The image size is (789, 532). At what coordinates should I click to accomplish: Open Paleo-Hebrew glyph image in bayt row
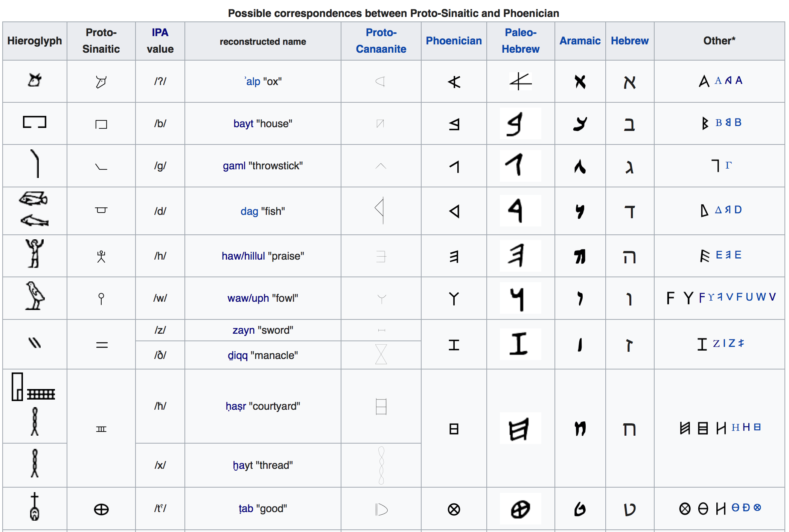(520, 124)
